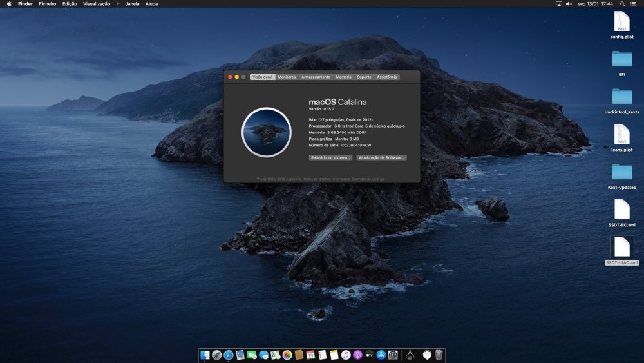Screen dimensions: 644x363
Task: Open Finder from the Dock
Action: click(x=205, y=355)
